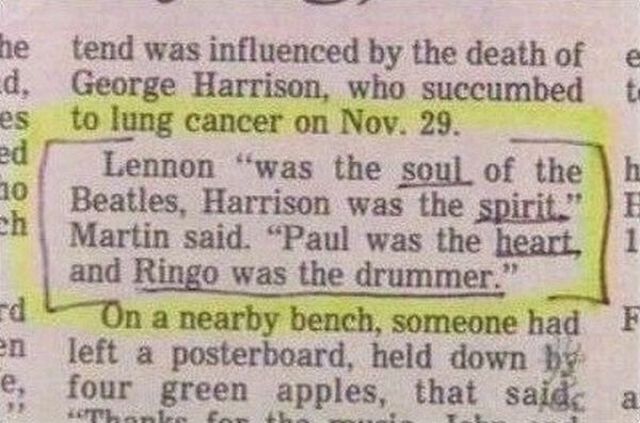
Task: Click the name "Paul" in the quote
Action: (316, 239)
